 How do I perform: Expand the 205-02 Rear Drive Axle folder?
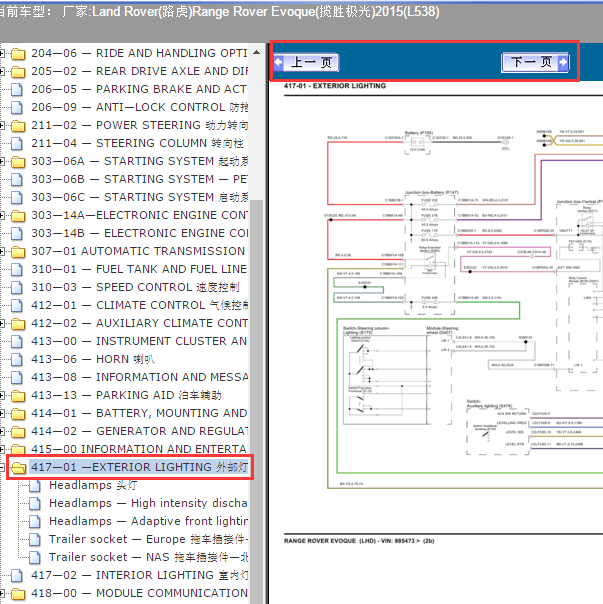pos(2,72)
